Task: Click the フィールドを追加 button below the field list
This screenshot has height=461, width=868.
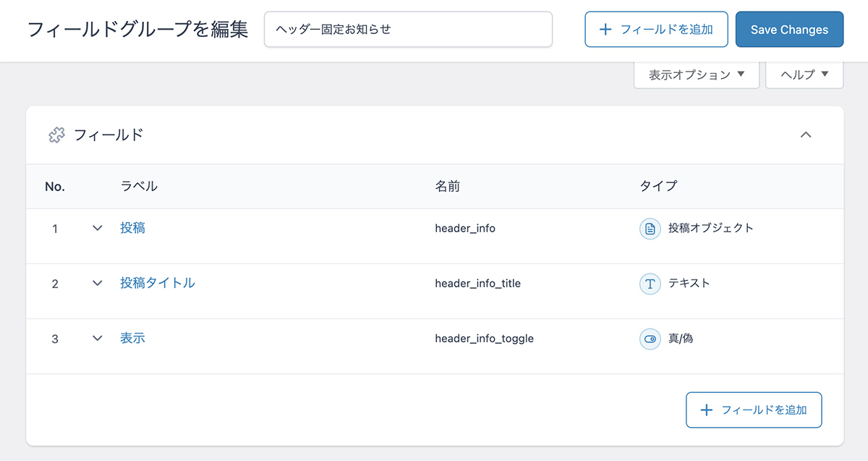Action: [x=753, y=410]
